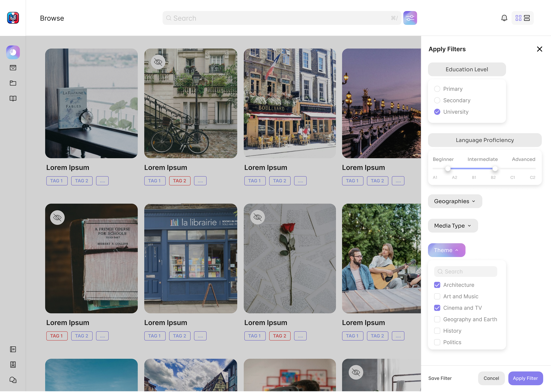Switch to list view layout

(x=527, y=18)
